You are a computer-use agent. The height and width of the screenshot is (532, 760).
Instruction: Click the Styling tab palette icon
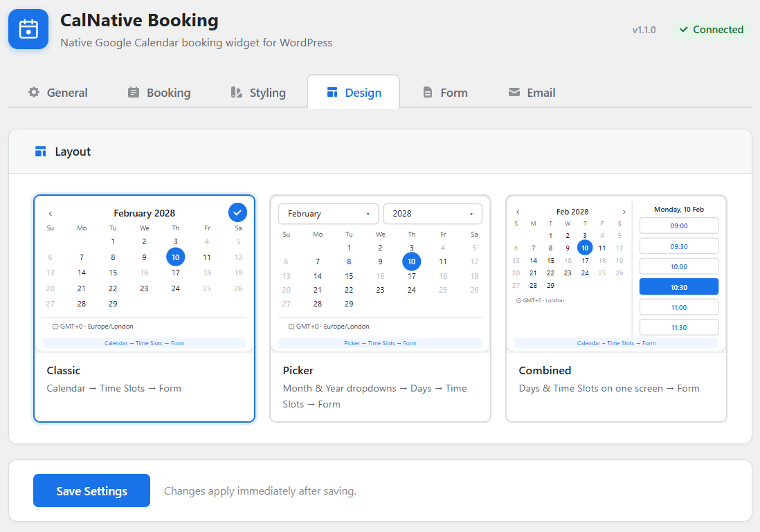tap(236, 92)
